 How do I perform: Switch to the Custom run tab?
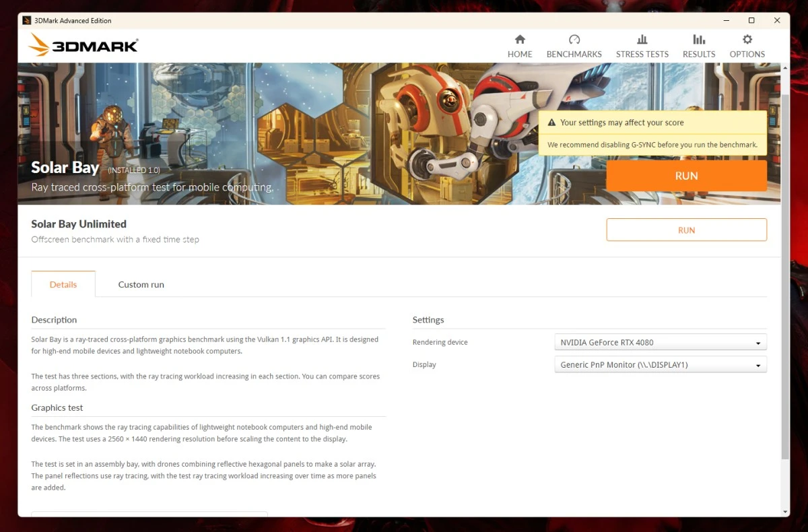[x=141, y=284]
